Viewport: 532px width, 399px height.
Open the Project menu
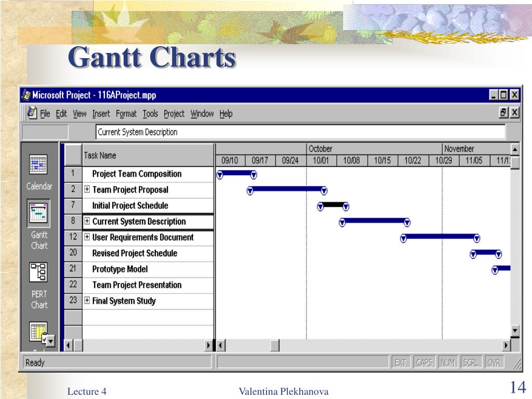(174, 114)
